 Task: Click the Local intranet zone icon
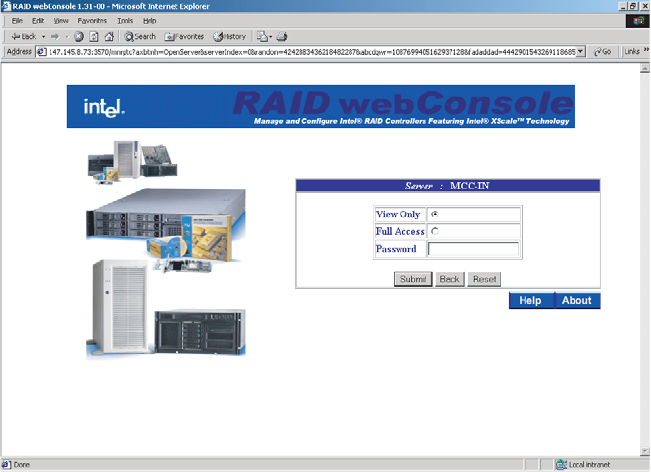[561, 465]
